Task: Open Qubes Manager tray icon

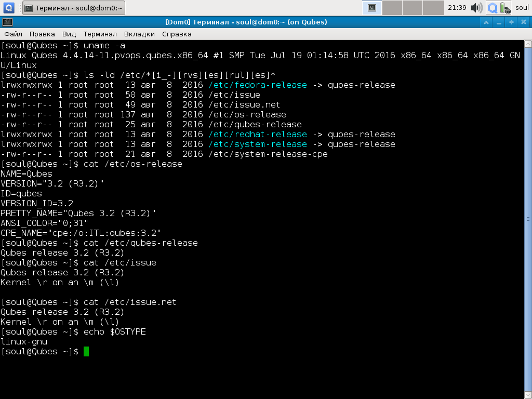Action: [493, 7]
